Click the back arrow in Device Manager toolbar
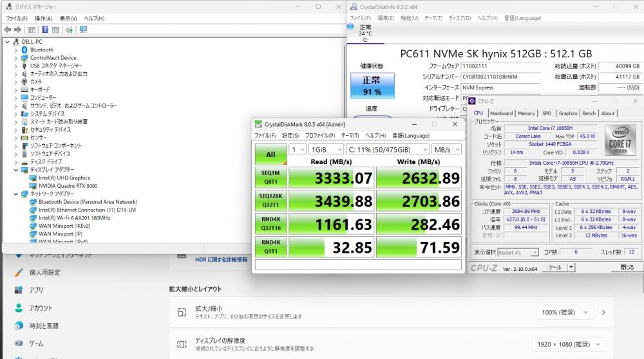 click(7, 30)
